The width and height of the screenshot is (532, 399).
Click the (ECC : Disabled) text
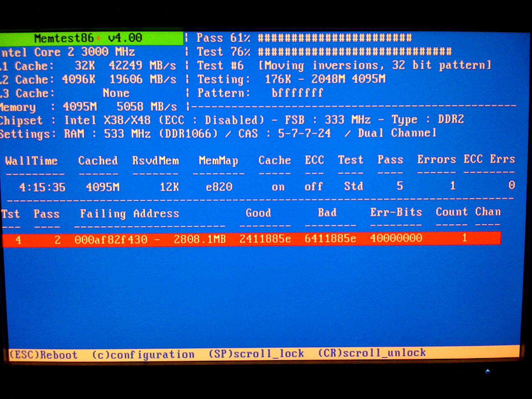(211, 120)
